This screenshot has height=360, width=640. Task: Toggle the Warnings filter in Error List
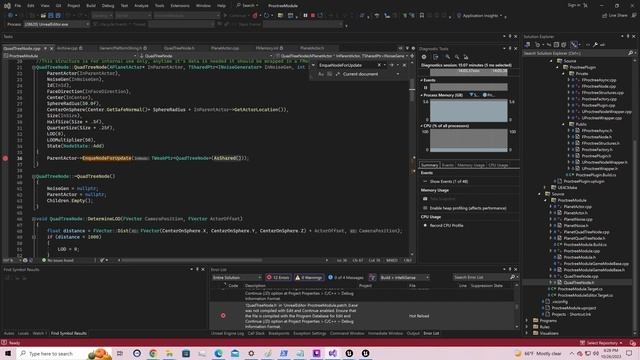[x=309, y=278]
